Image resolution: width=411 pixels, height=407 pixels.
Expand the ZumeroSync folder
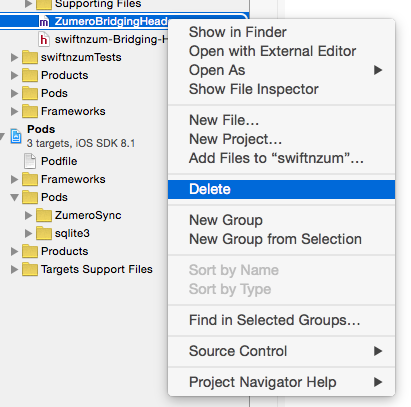[28, 215]
